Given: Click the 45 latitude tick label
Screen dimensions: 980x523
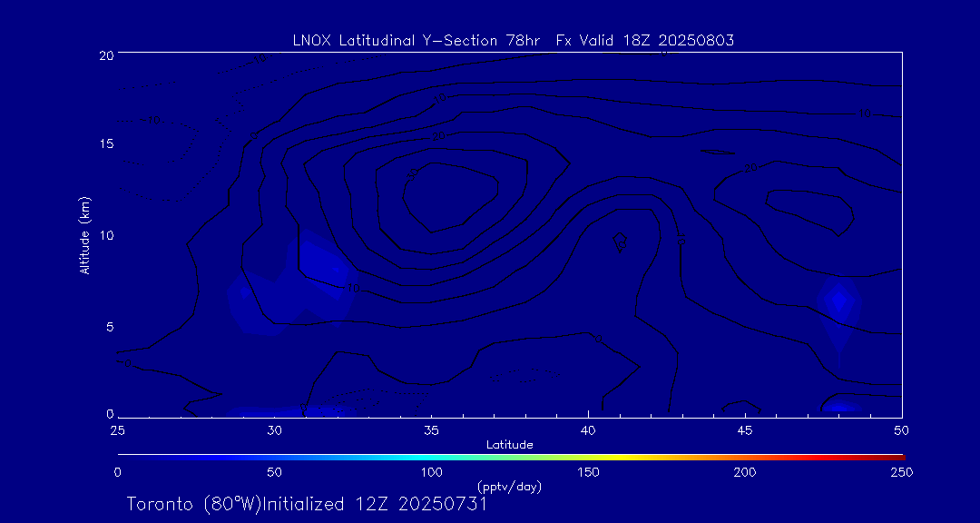Looking at the screenshot, I should pyautogui.click(x=745, y=429).
